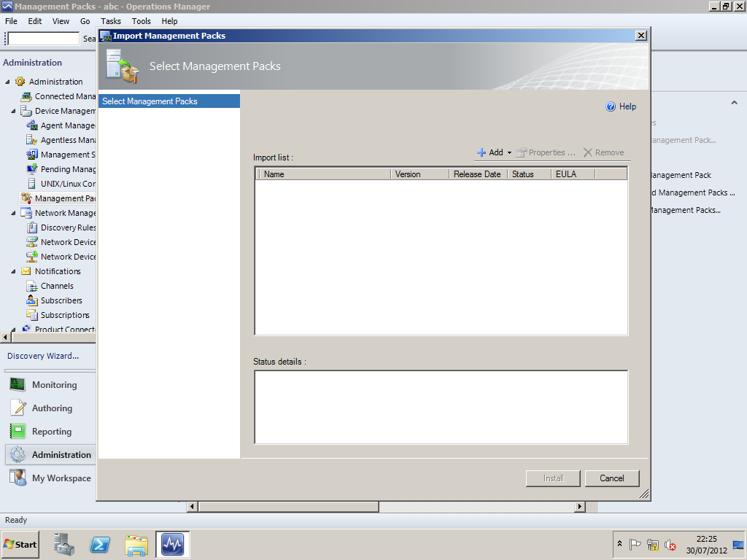Image resolution: width=747 pixels, height=560 pixels.
Task: Click the Connected Management Groups icon
Action: [26, 96]
